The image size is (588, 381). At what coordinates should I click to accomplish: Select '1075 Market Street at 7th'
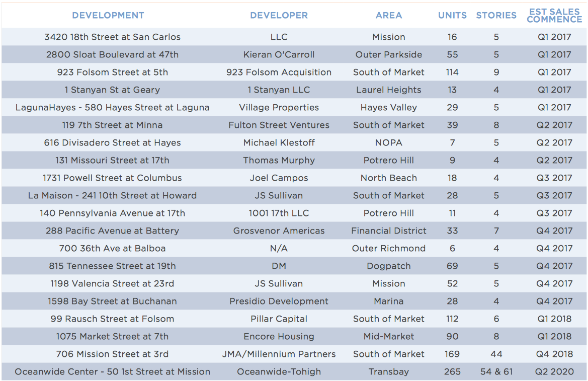point(112,337)
